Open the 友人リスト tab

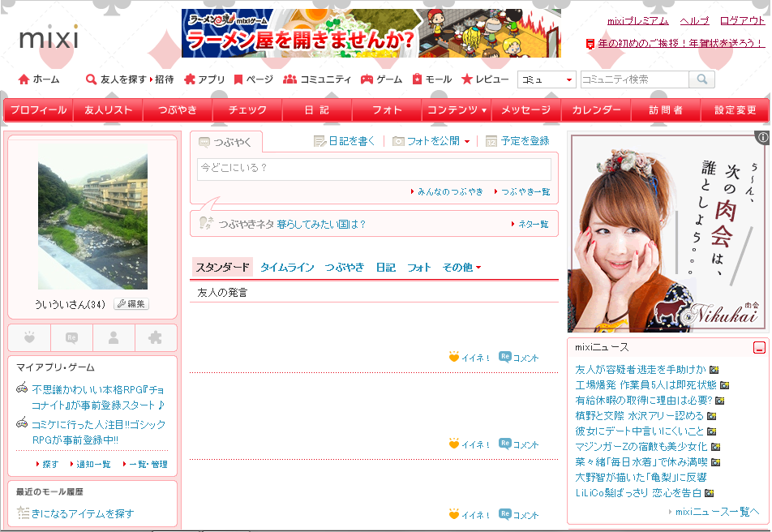point(109,109)
